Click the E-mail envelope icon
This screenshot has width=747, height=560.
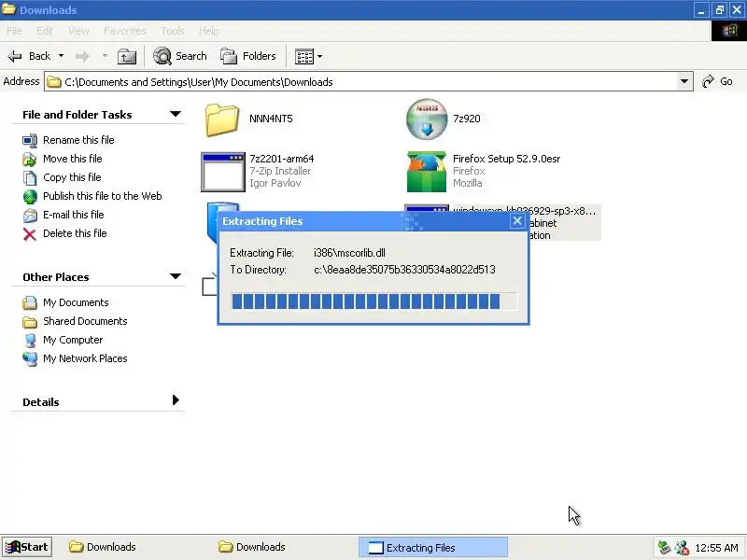30,216
